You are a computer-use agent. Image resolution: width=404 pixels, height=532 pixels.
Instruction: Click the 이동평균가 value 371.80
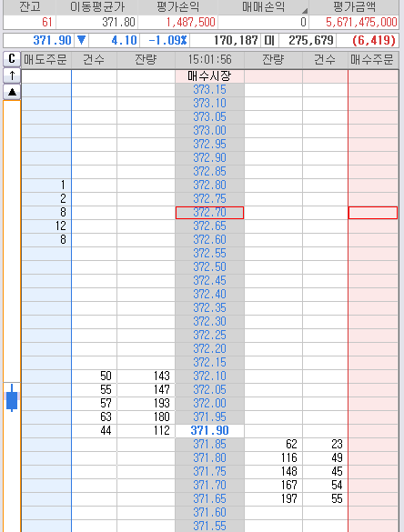click(118, 23)
